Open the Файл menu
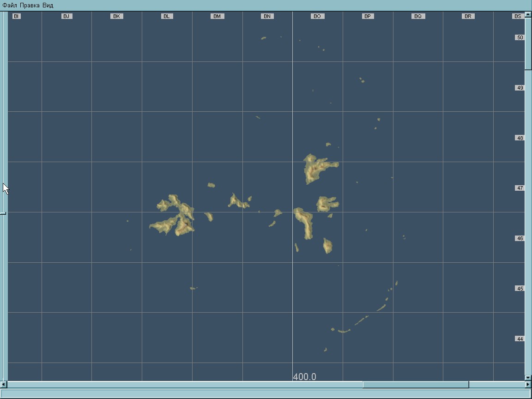The width and height of the screenshot is (532, 399). [10, 6]
